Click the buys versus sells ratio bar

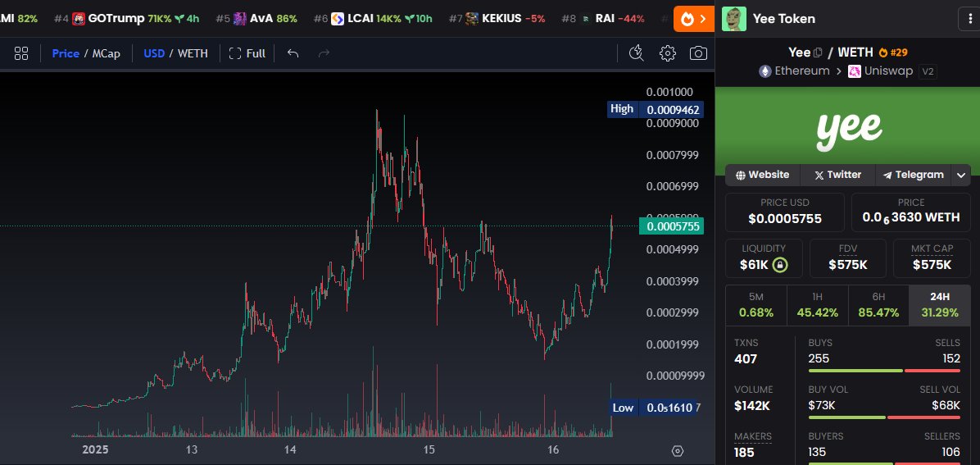pyautogui.click(x=884, y=372)
